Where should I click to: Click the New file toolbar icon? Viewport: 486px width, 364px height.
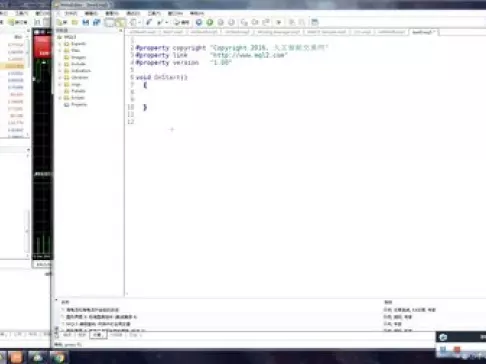[x=62, y=22]
